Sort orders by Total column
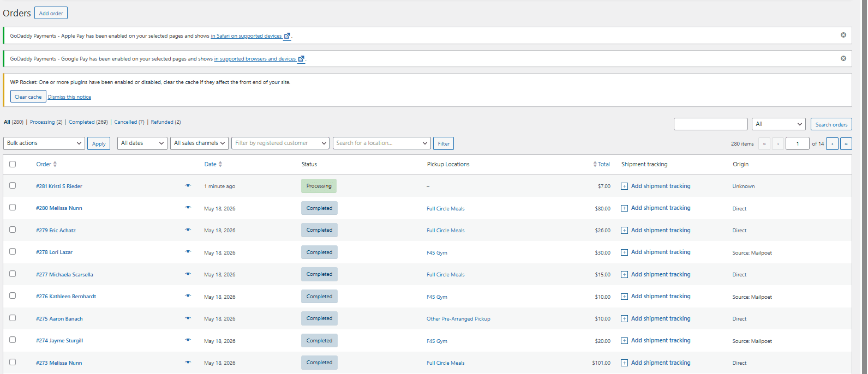Viewport: 868px width, 374px height. [601, 164]
